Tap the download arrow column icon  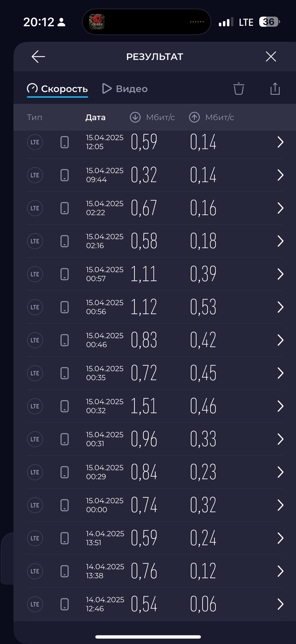click(x=135, y=117)
